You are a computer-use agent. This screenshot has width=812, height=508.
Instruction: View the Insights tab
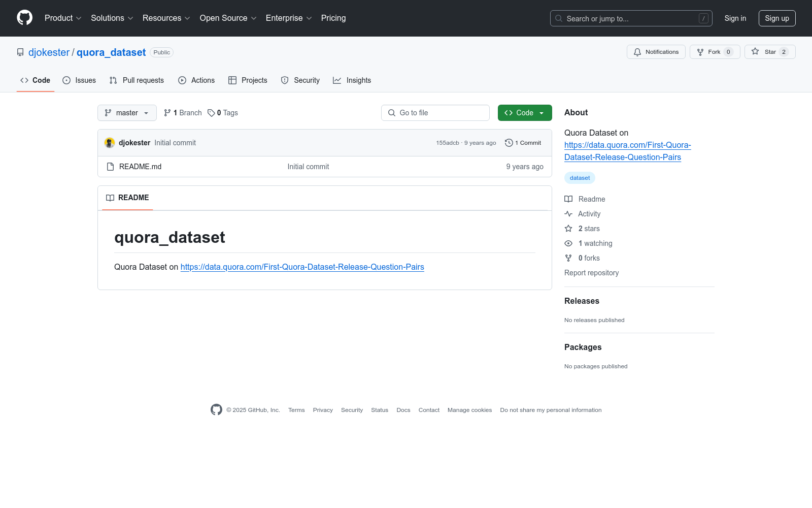[x=352, y=80]
